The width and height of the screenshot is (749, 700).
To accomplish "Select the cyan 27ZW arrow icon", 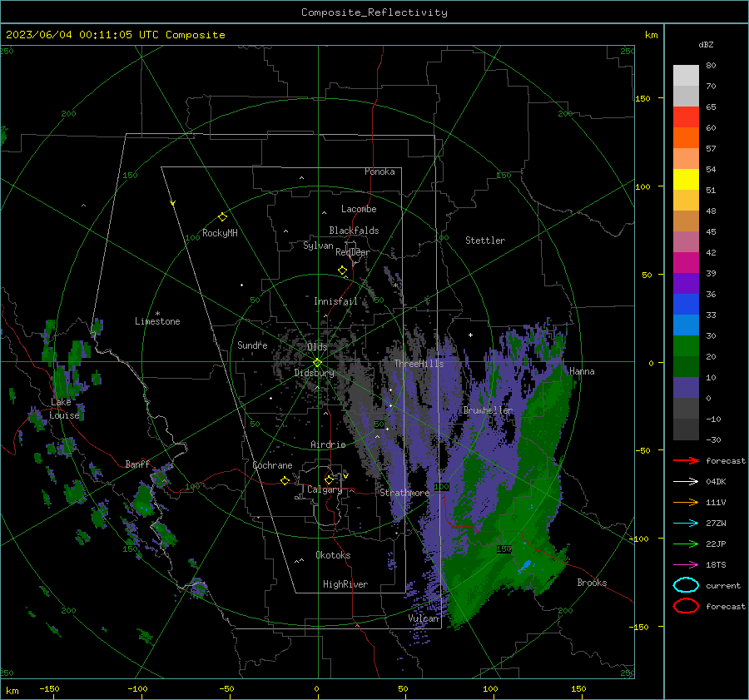I will pyautogui.click(x=686, y=524).
